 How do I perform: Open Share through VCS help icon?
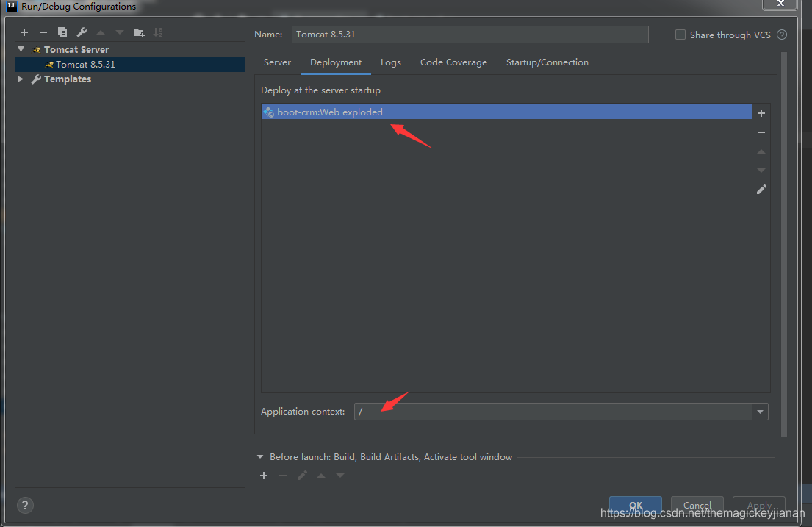[x=782, y=35]
